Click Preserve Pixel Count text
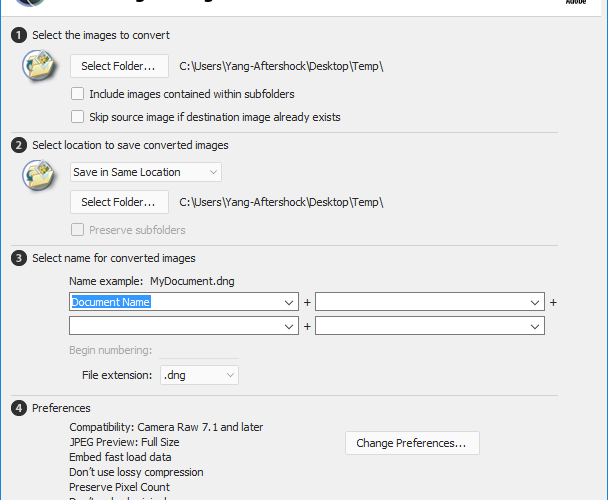608x500 pixels. pos(119,487)
